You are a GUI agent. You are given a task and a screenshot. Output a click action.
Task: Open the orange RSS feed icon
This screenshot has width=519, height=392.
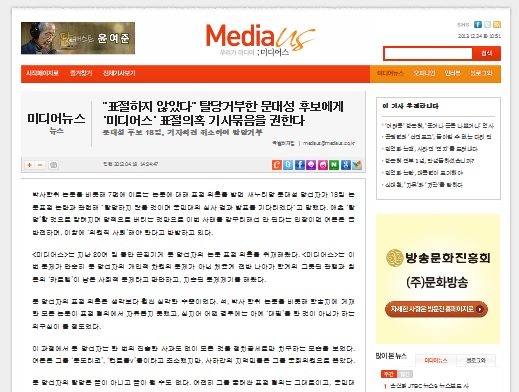tap(497, 24)
